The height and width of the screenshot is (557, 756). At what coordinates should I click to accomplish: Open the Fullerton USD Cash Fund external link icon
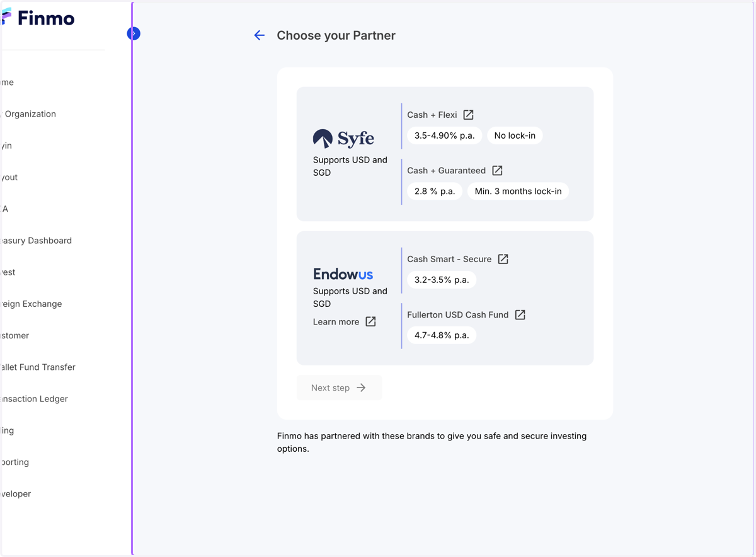[520, 314]
